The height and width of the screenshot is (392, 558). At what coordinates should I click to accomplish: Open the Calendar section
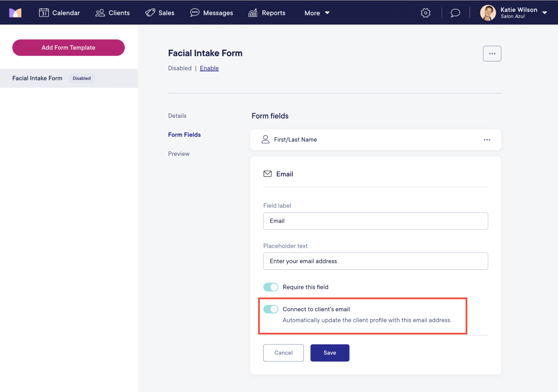59,13
